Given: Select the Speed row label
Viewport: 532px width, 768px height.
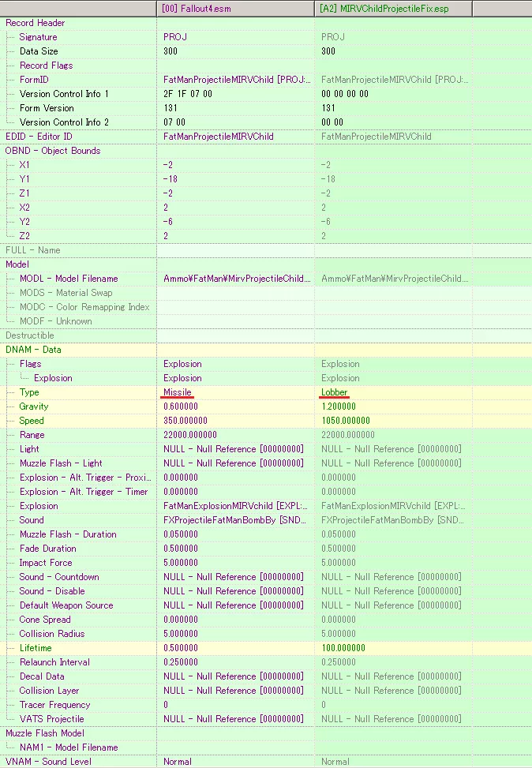Looking at the screenshot, I should click(x=32, y=421).
